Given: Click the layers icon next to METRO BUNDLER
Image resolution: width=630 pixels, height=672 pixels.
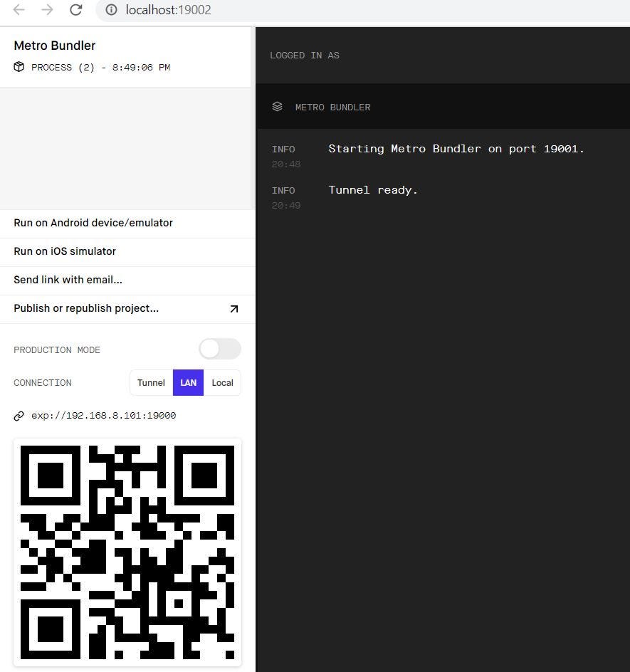Looking at the screenshot, I should pyautogui.click(x=277, y=106).
